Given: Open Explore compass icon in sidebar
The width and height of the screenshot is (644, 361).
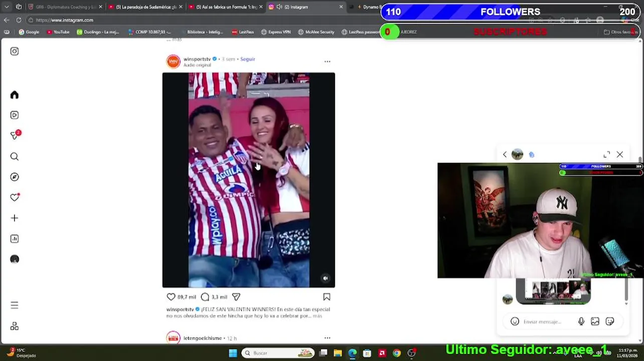Looking at the screenshot, I should pyautogui.click(x=15, y=177).
